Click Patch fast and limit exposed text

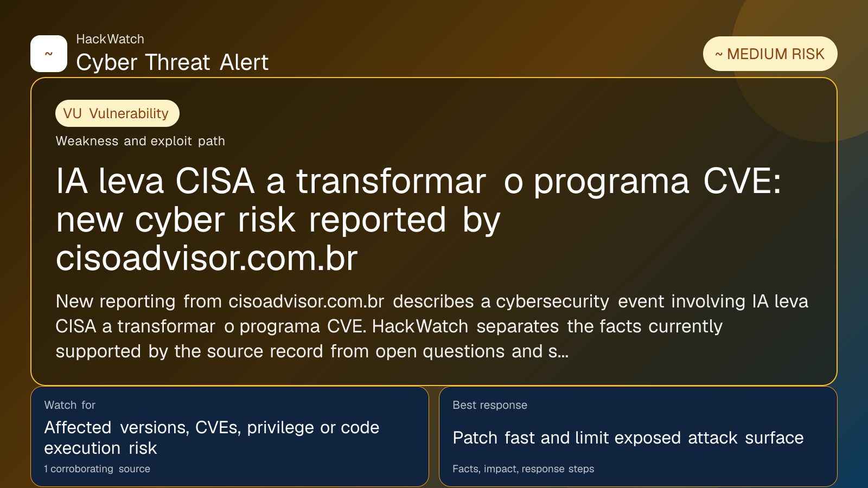click(628, 438)
